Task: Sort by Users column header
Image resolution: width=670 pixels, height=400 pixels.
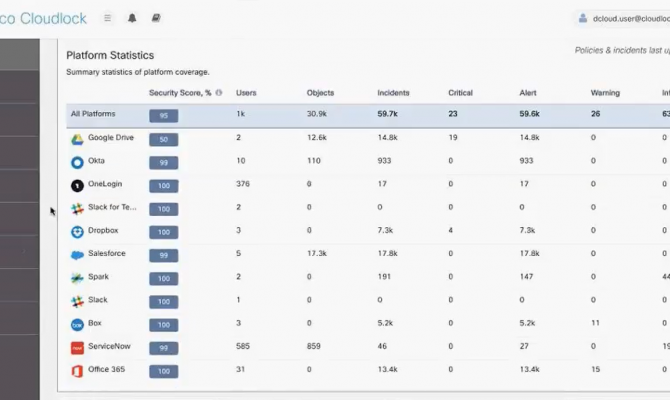Action: coord(246,93)
